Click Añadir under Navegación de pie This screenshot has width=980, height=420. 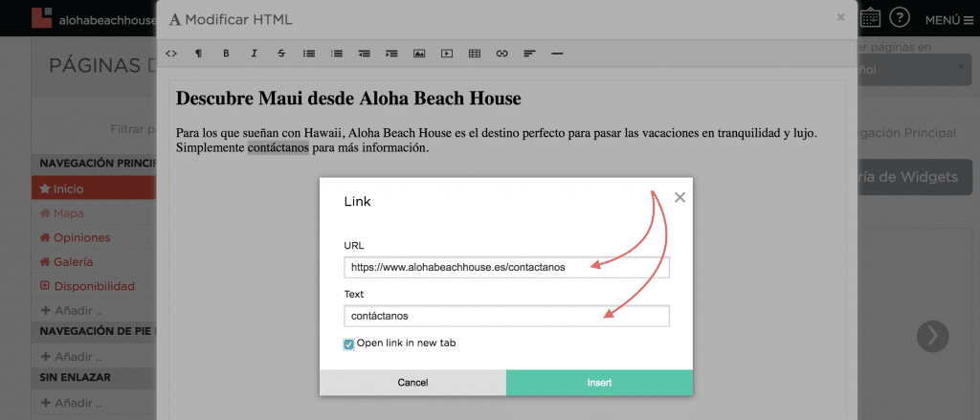[71, 357]
